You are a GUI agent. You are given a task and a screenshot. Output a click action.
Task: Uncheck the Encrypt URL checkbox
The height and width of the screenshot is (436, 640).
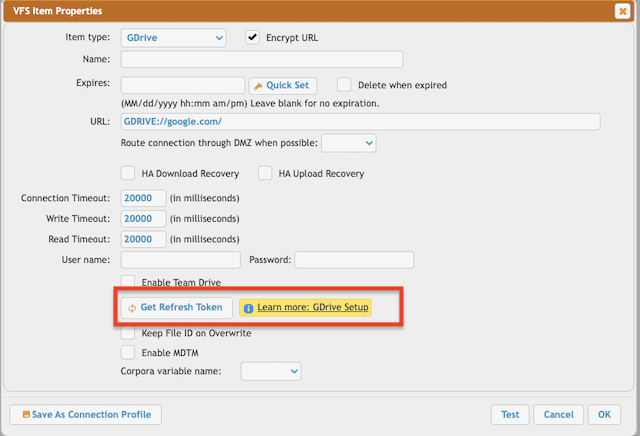[252, 37]
